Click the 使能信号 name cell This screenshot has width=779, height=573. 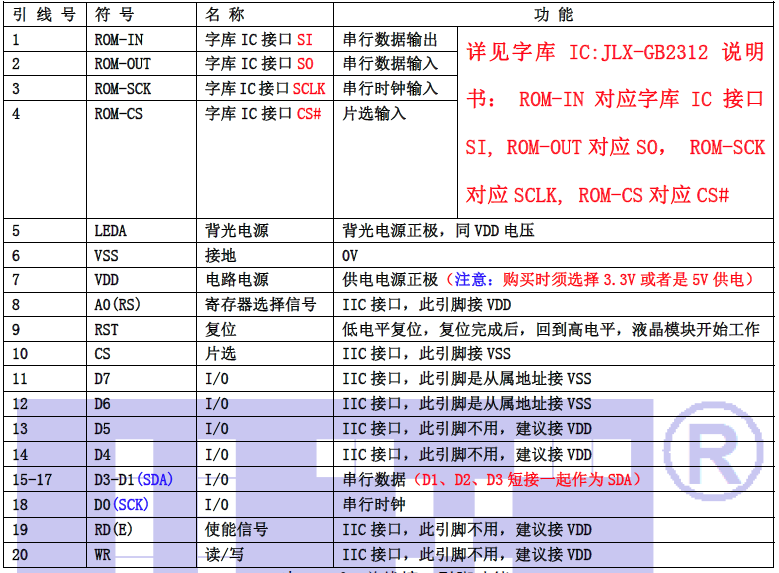236,529
